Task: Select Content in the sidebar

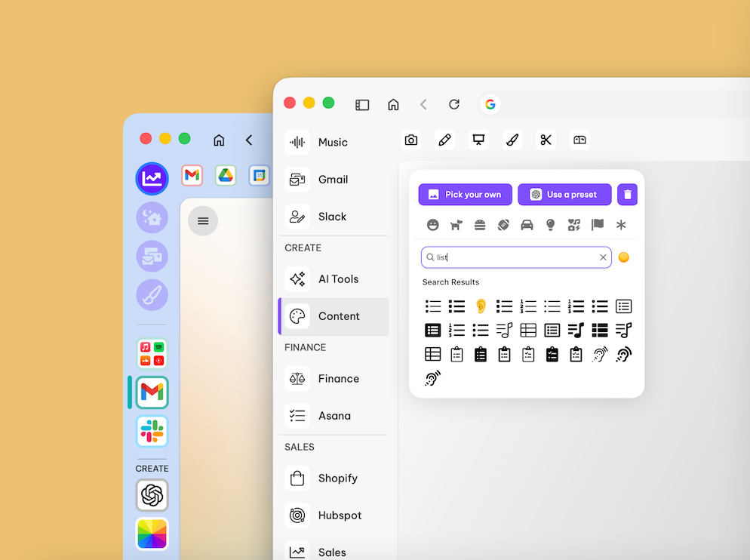Action: click(x=333, y=316)
